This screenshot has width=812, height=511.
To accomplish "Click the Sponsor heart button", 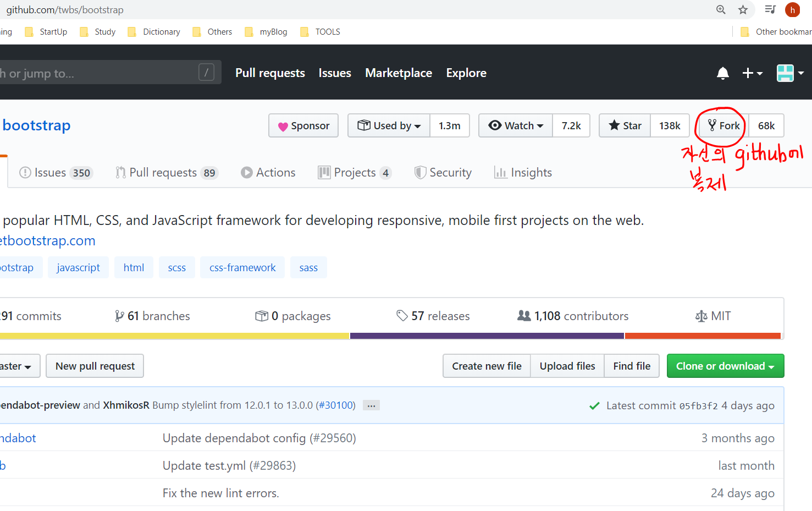I will pyautogui.click(x=303, y=125).
